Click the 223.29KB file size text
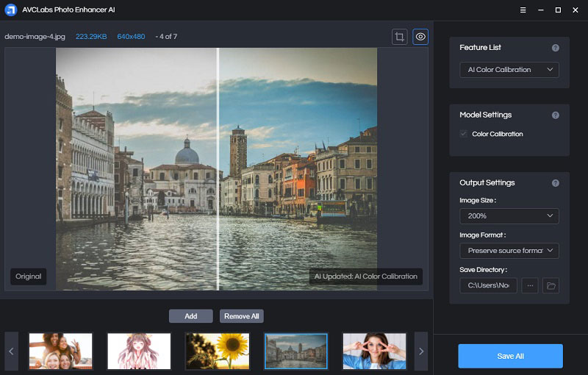The width and height of the screenshot is (588, 375). [x=91, y=37]
